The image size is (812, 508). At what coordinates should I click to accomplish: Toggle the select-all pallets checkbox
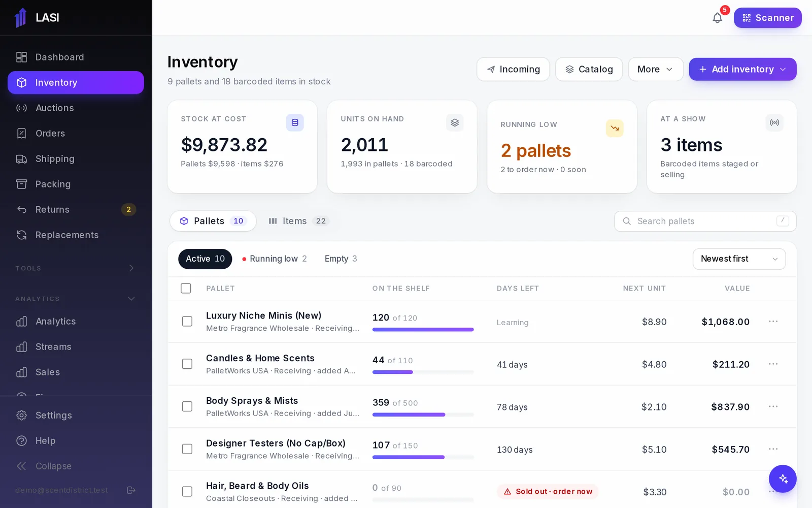point(186,289)
